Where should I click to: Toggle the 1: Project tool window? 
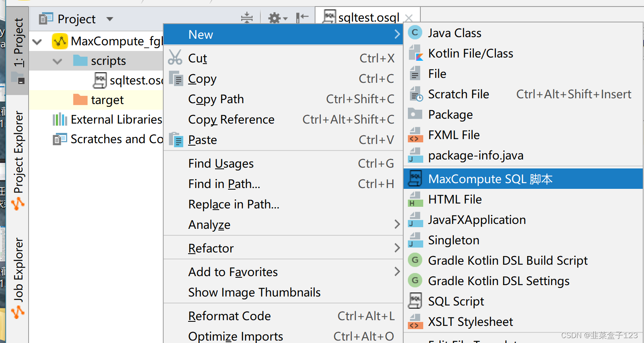coord(18,51)
